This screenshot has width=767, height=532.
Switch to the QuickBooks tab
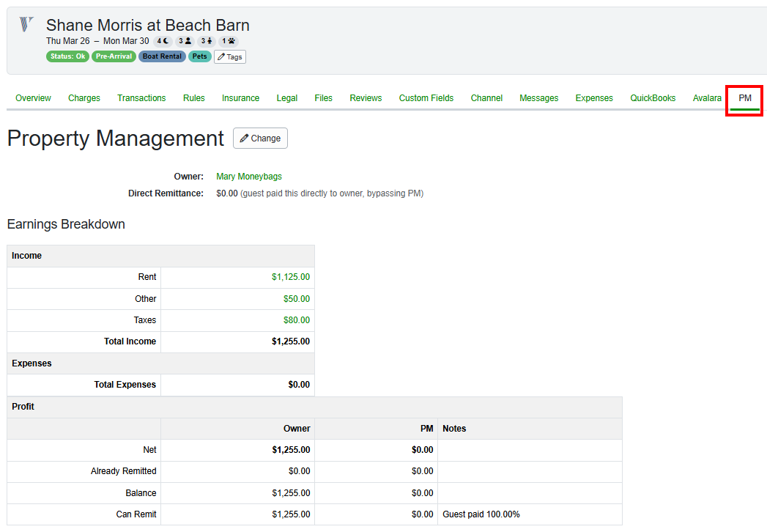coord(653,97)
